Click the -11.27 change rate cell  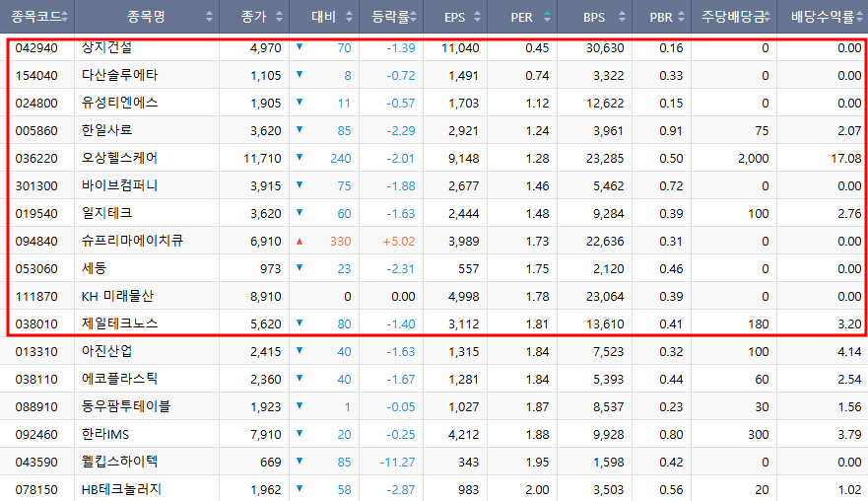[x=397, y=463]
